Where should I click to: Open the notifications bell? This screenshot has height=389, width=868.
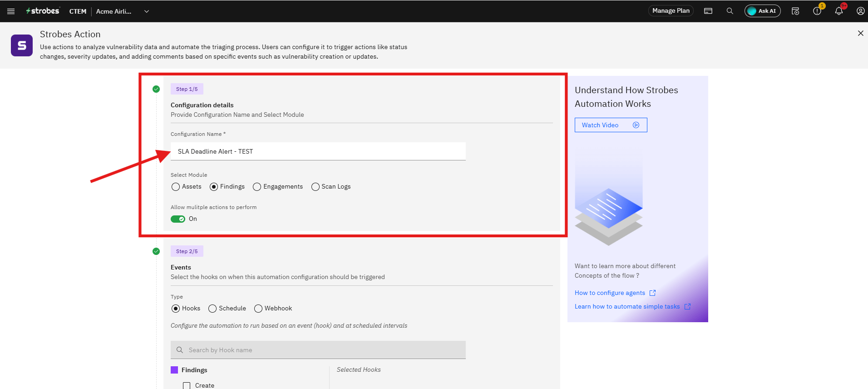point(839,11)
